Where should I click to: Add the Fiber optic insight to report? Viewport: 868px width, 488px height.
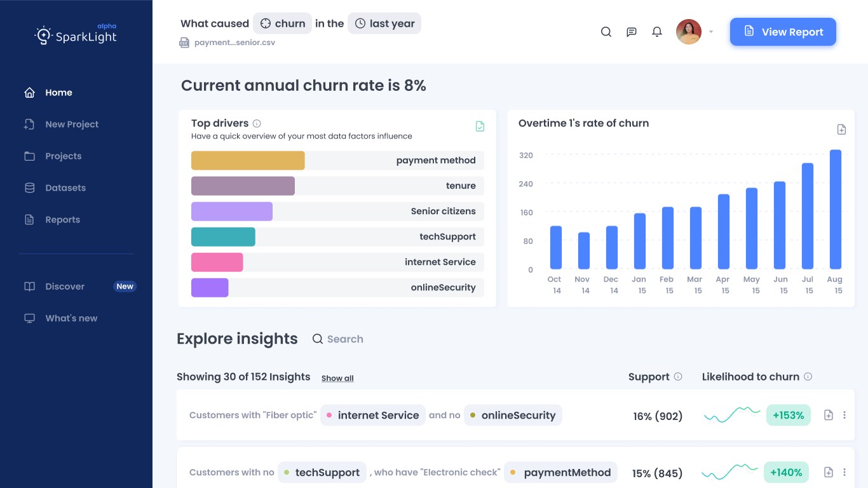point(829,415)
